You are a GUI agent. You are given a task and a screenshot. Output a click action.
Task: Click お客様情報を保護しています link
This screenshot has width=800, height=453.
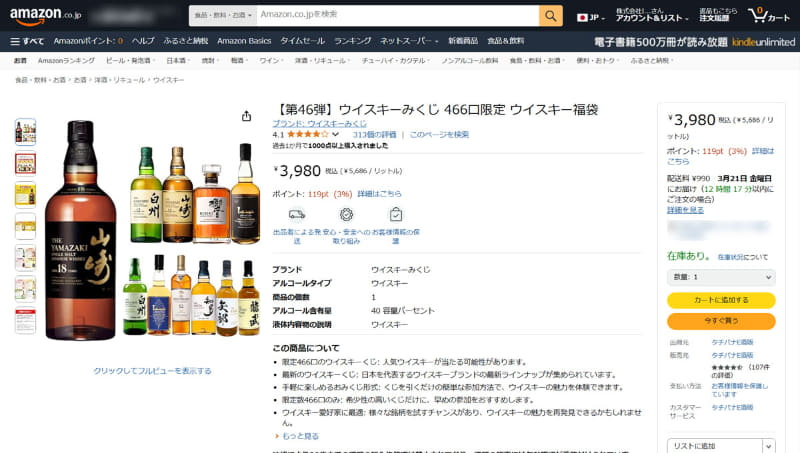(739, 390)
